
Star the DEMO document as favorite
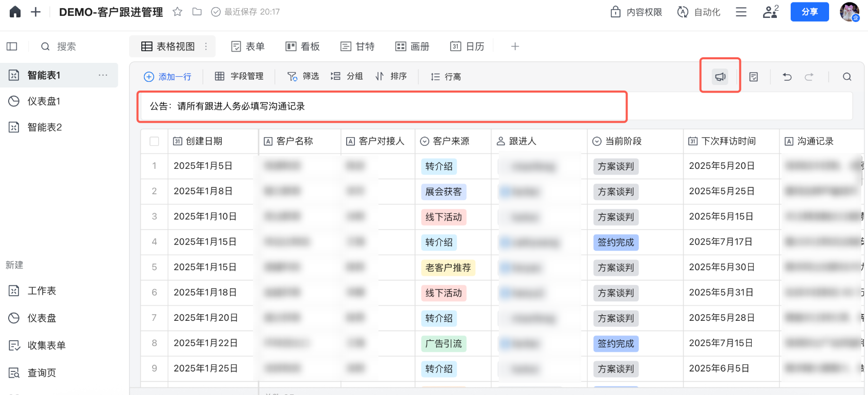[177, 12]
